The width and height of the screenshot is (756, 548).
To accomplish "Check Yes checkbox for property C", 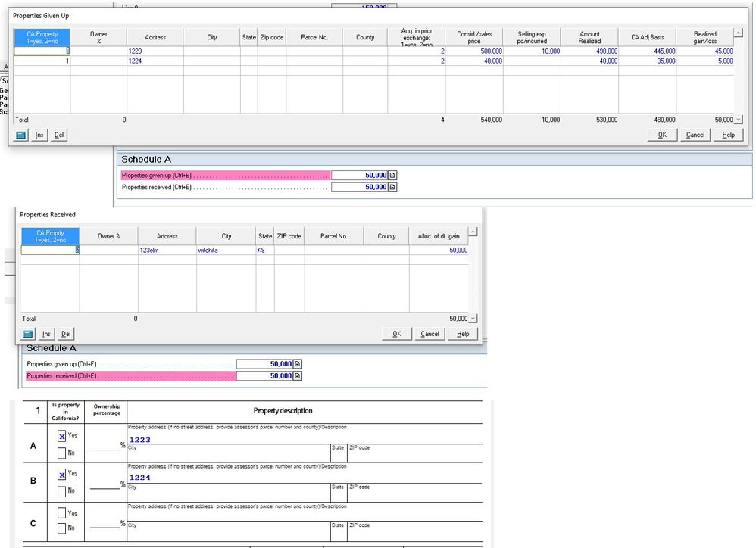I will pyautogui.click(x=62, y=514).
